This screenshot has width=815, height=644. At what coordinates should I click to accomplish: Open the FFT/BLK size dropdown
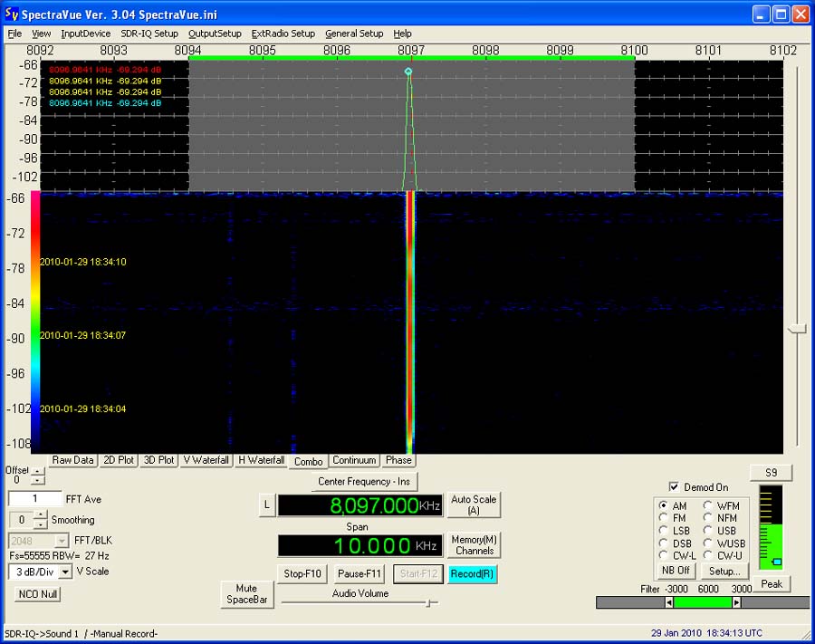pyautogui.click(x=62, y=541)
